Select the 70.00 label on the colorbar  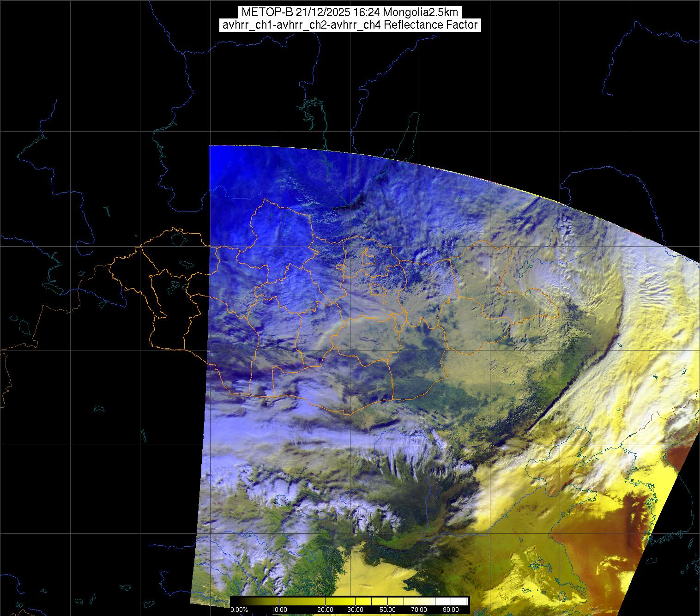[418, 610]
